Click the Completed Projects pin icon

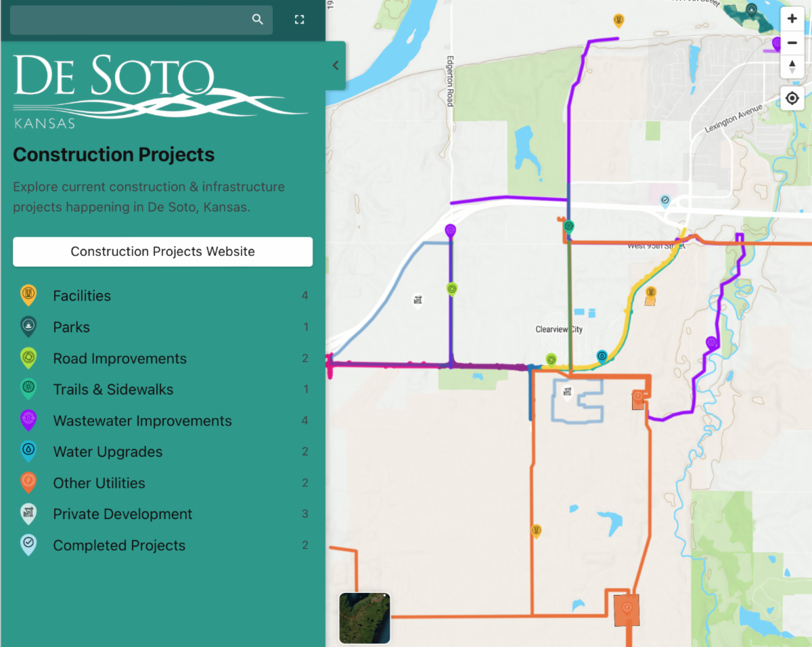point(28,545)
